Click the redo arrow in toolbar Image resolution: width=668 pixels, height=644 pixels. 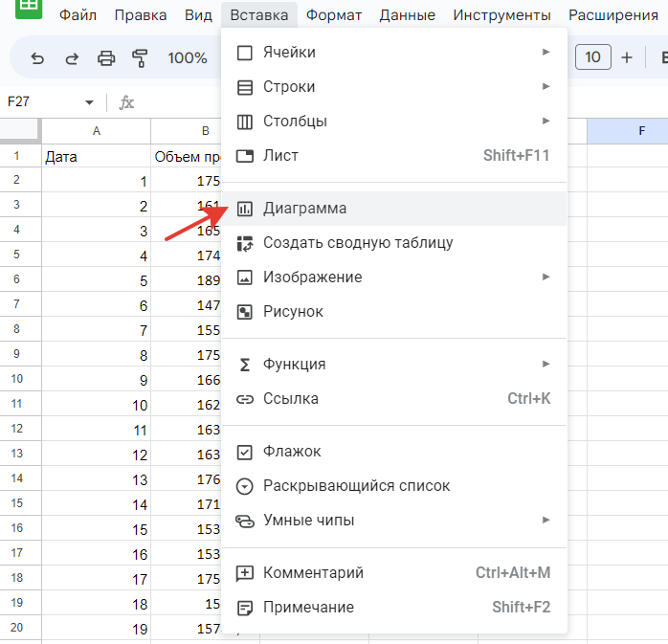coord(71,58)
